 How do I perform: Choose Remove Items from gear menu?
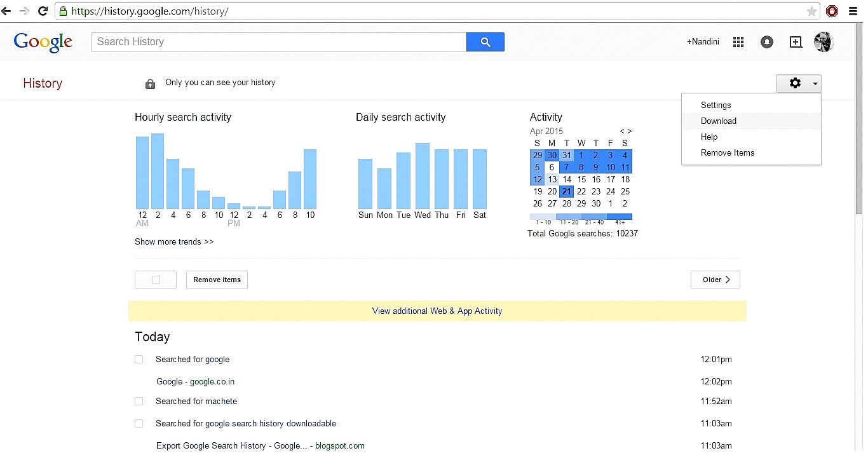(751, 152)
